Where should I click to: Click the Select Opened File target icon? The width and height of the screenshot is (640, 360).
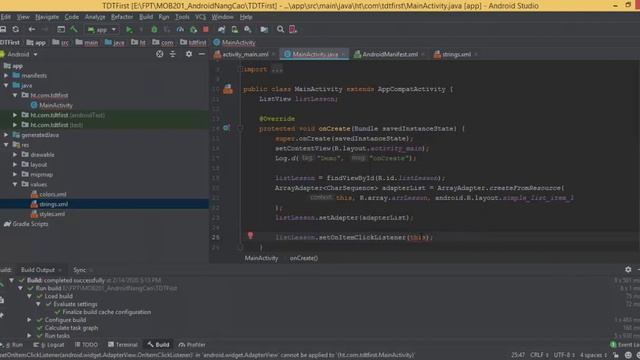click(160, 54)
